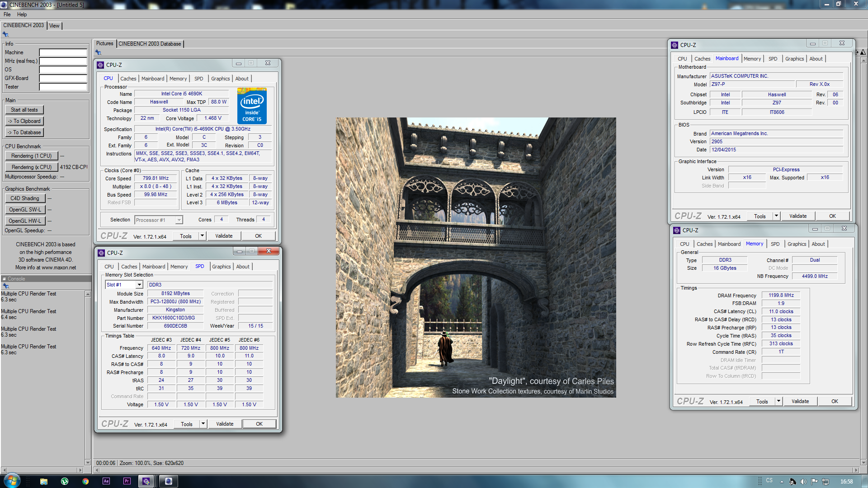This screenshot has height=488, width=868.
Task: Switch to the View tab in CINEBENCH
Action: 54,26
